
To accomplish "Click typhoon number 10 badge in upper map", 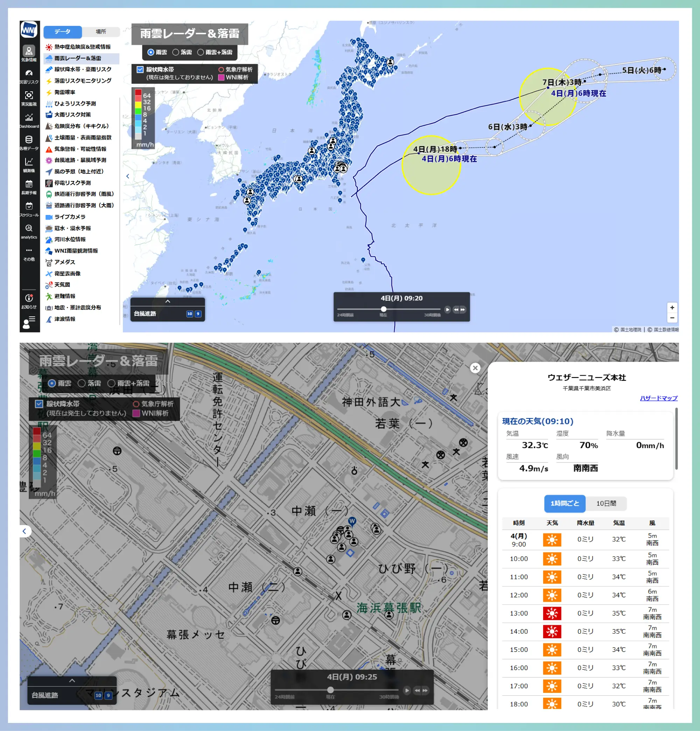I will coord(189,314).
